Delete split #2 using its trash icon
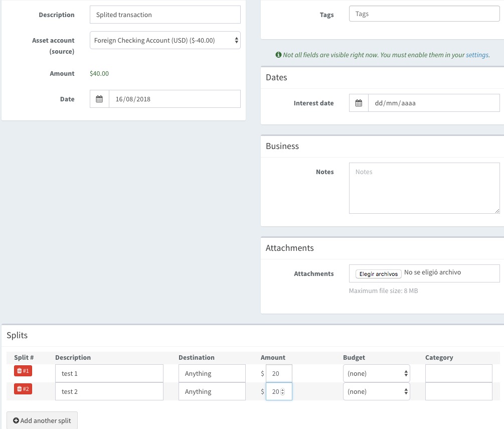This screenshot has width=504, height=429. click(x=23, y=388)
